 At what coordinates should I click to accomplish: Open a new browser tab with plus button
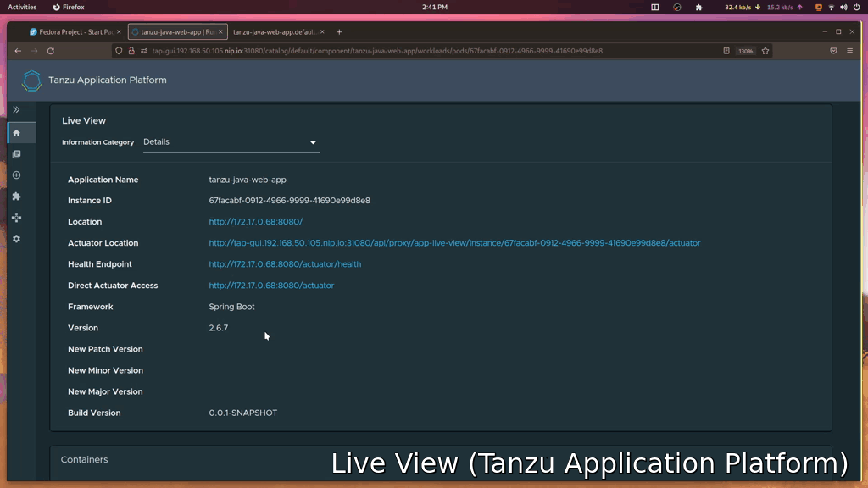339,32
